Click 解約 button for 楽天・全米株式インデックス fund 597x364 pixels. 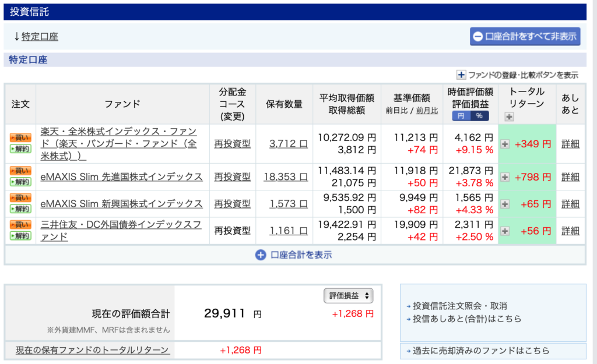pyautogui.click(x=20, y=149)
